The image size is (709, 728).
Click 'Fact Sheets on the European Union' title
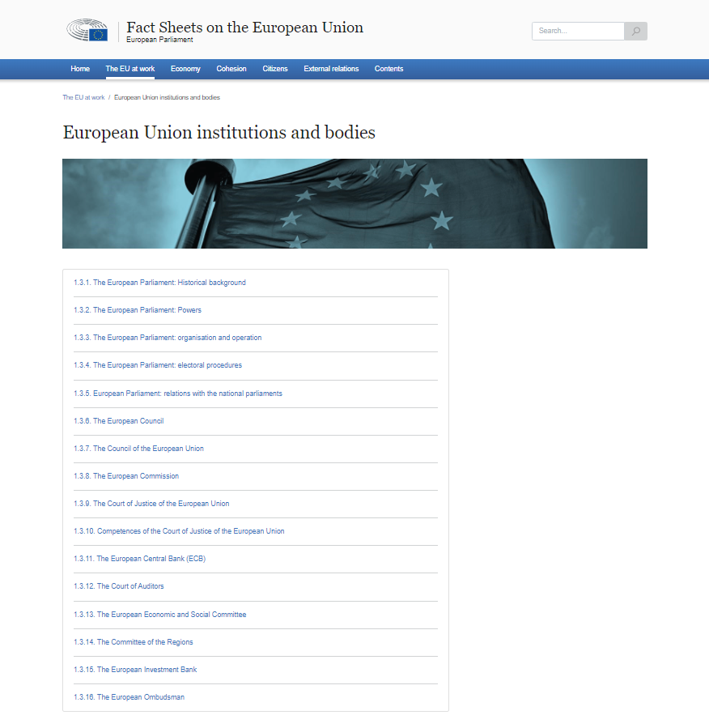click(244, 28)
